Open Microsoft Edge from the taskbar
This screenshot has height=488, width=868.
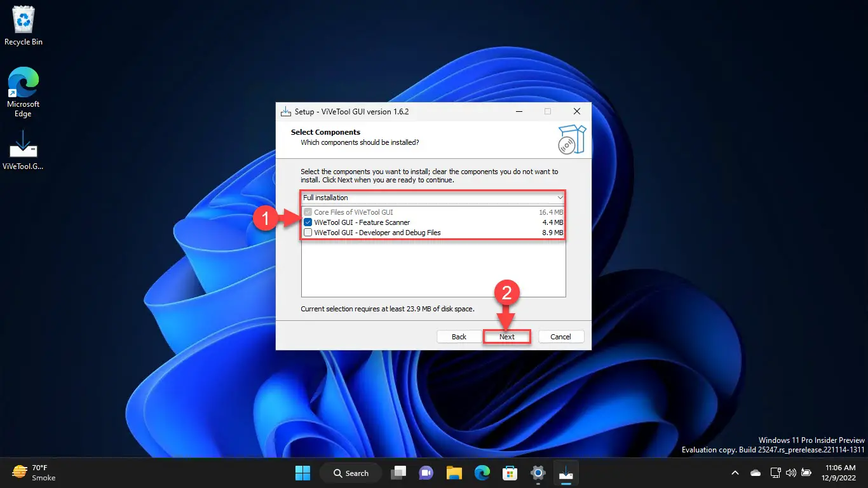[x=482, y=473]
